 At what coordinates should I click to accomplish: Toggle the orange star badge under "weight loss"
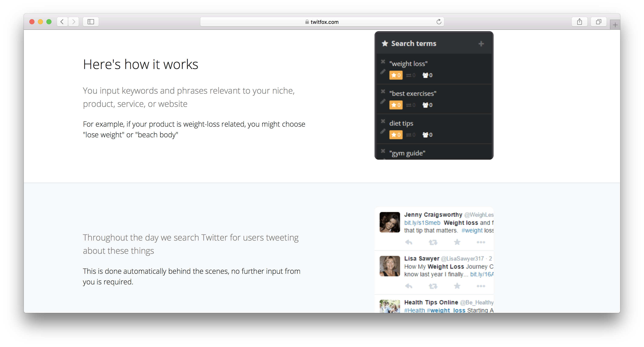pos(396,75)
